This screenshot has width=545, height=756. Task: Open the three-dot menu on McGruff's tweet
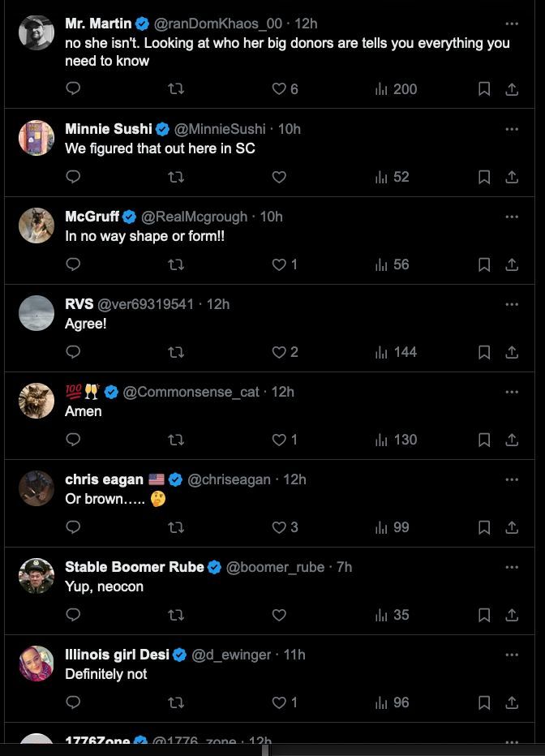coord(512,217)
